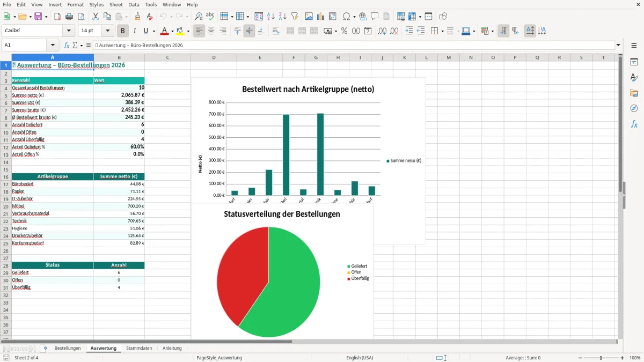Image resolution: width=644 pixels, height=362 pixels.
Task: Open the Font Size dropdown
Action: 108,31
